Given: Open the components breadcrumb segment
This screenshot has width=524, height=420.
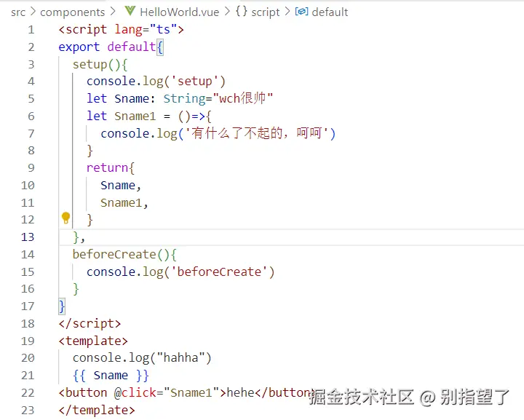Looking at the screenshot, I should (x=73, y=12).
